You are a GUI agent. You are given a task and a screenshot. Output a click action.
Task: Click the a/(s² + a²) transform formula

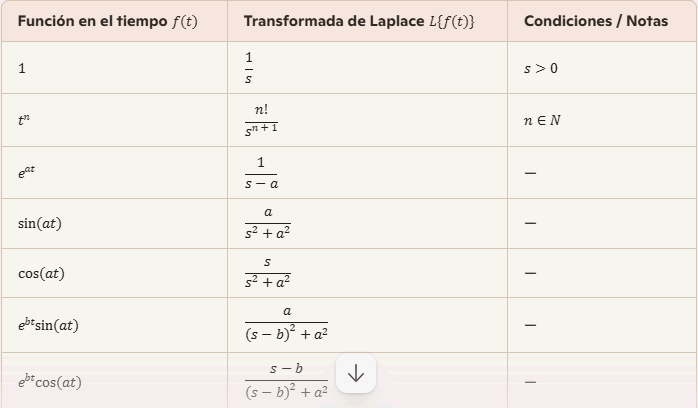(x=268, y=223)
